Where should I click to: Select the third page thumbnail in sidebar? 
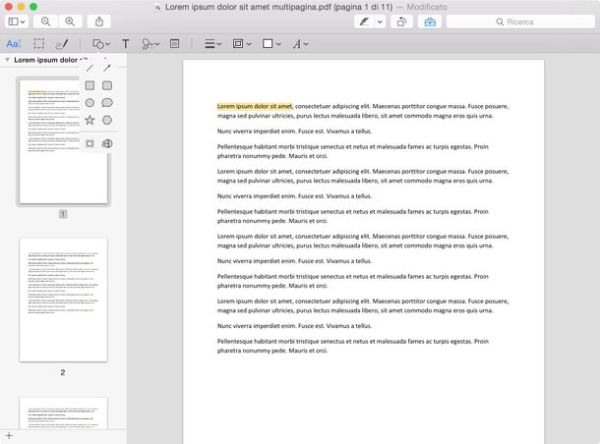tap(64, 413)
